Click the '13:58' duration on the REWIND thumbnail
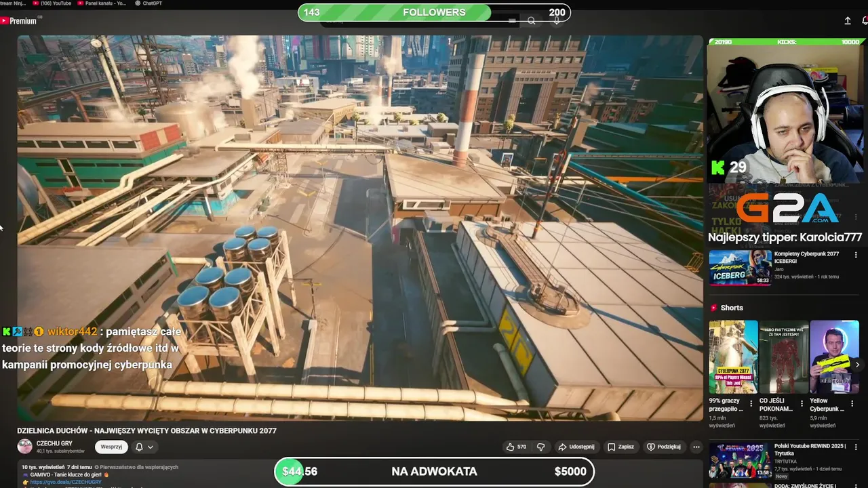Image resolution: width=868 pixels, height=488 pixels. pos(763,473)
